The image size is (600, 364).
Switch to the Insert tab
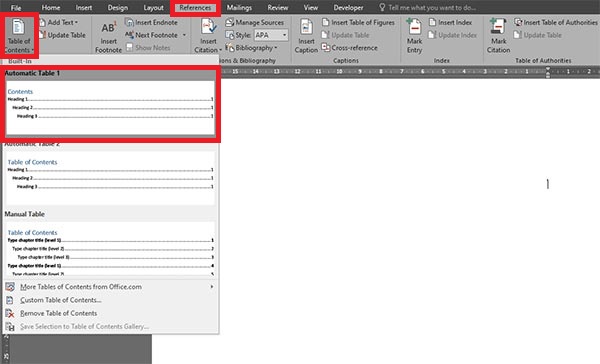(x=83, y=8)
